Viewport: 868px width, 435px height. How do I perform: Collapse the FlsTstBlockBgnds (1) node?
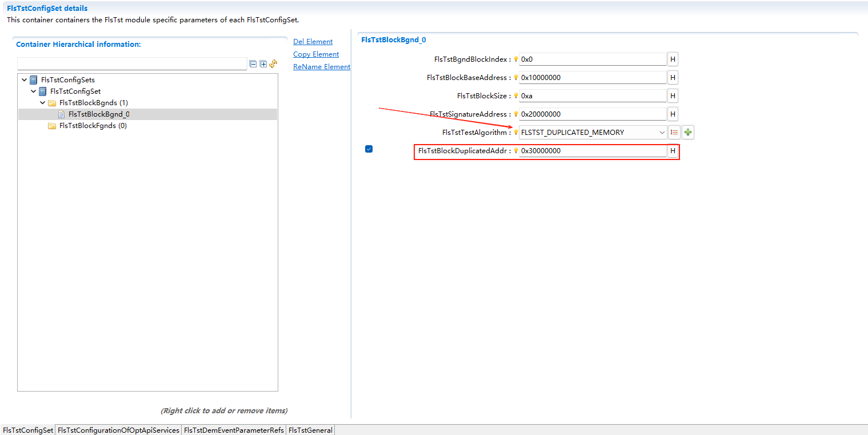[x=42, y=102]
